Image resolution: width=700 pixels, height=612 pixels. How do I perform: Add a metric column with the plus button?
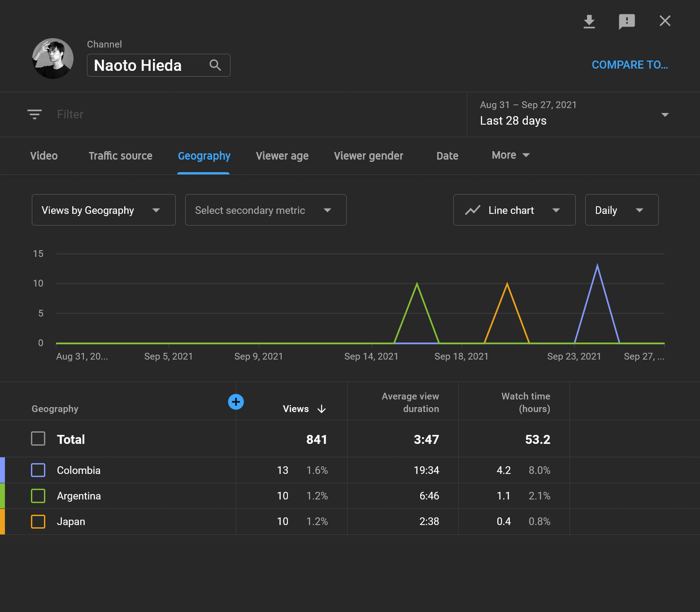(236, 402)
